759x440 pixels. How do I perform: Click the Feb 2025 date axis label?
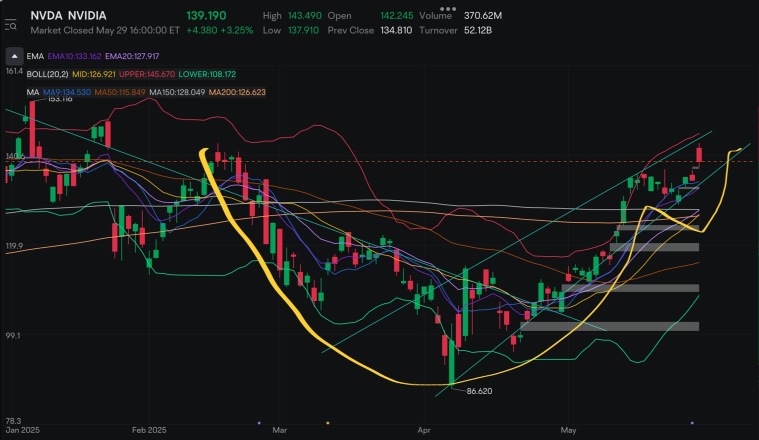(149, 430)
